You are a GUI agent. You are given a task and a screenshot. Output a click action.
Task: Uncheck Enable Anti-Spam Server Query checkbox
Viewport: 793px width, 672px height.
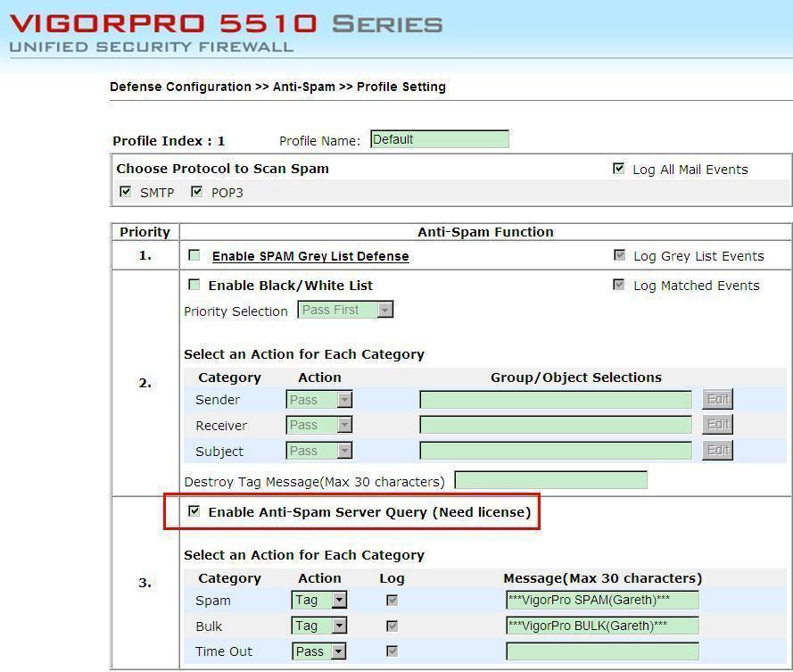coord(194,511)
